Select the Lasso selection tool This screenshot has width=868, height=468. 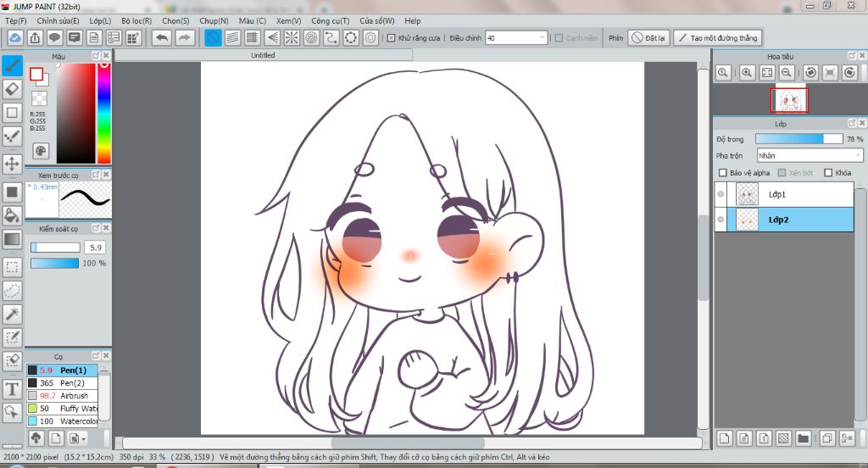(12, 290)
